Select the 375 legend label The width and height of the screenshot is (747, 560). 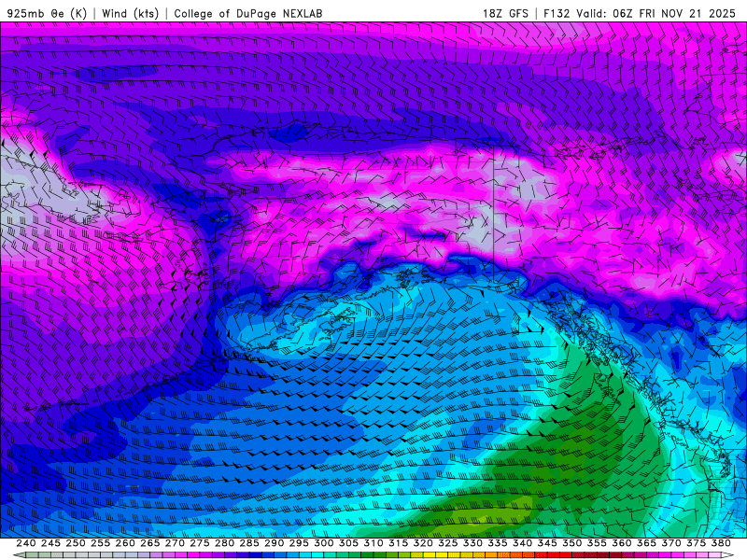click(696, 543)
